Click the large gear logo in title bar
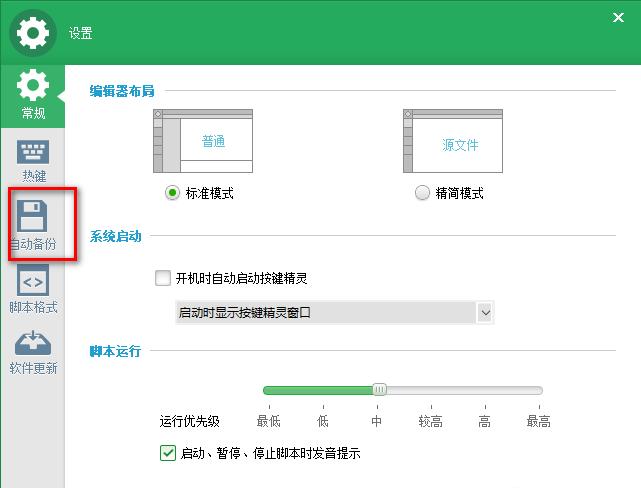Screen dimensions: 641x488 tap(33, 33)
